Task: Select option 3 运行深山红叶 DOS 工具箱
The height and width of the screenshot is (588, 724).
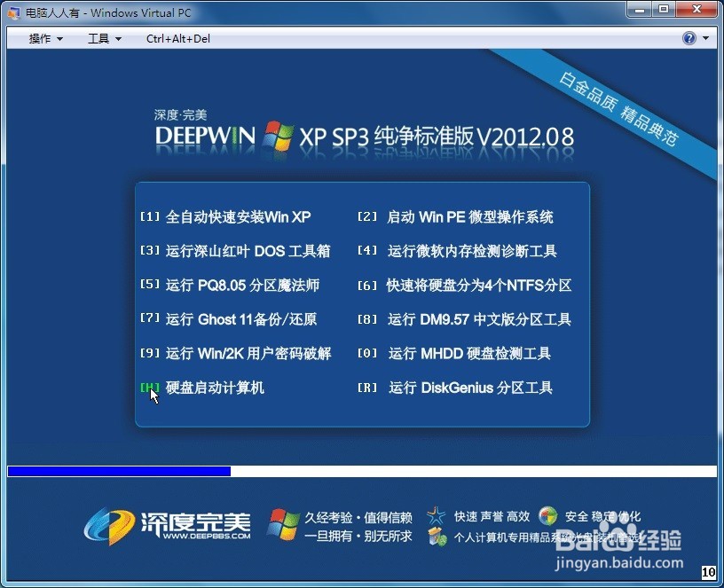Action: tap(235, 251)
